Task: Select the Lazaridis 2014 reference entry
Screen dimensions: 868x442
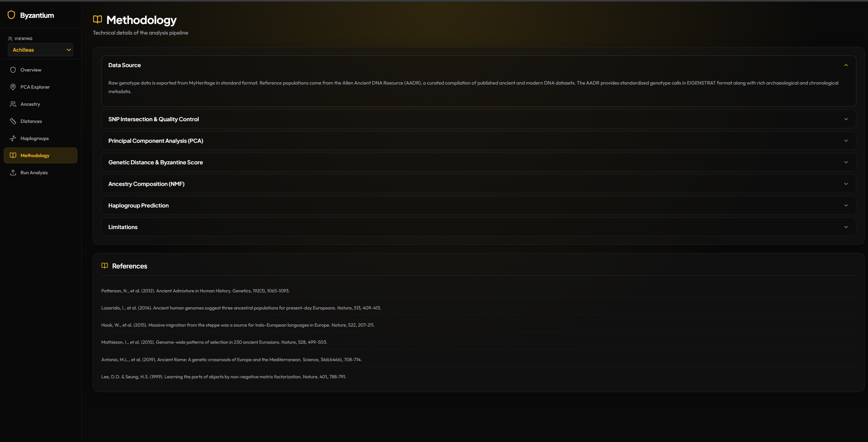Action: coord(241,308)
